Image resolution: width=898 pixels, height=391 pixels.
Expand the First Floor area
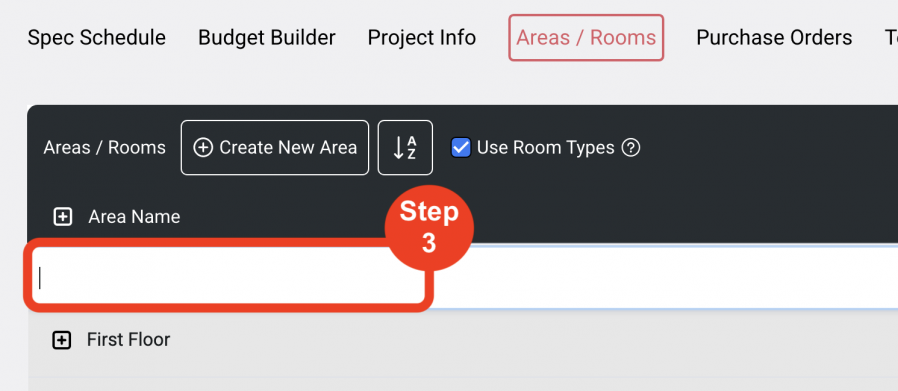pos(61,341)
